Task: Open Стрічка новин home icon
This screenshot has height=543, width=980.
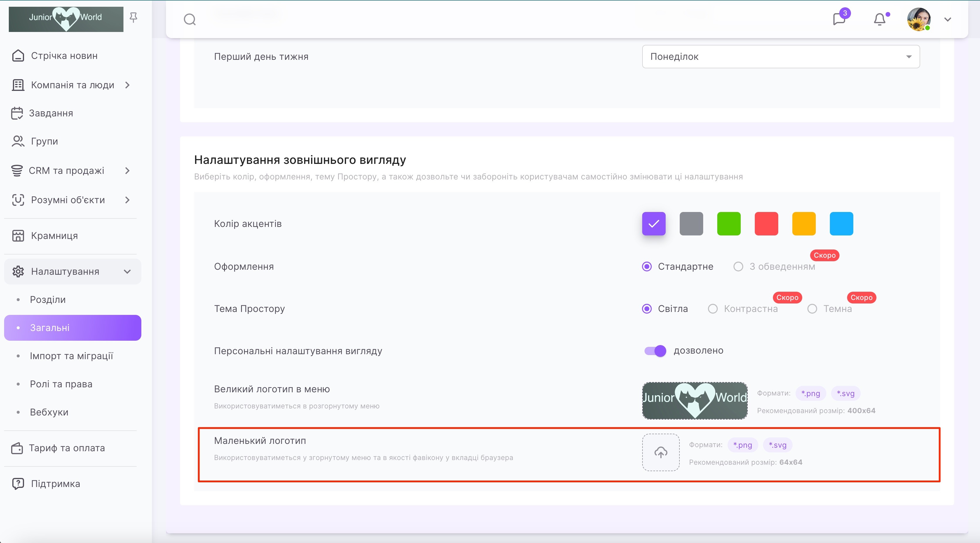Action: (x=18, y=56)
